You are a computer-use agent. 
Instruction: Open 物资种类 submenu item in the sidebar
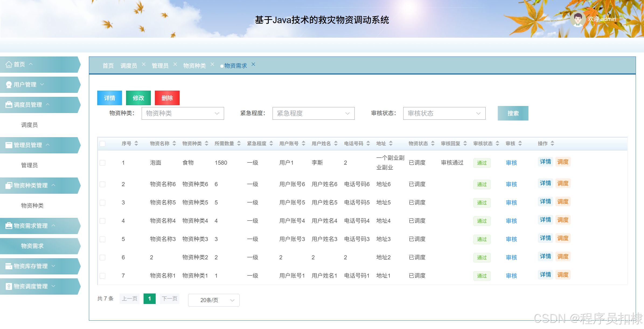32,206
